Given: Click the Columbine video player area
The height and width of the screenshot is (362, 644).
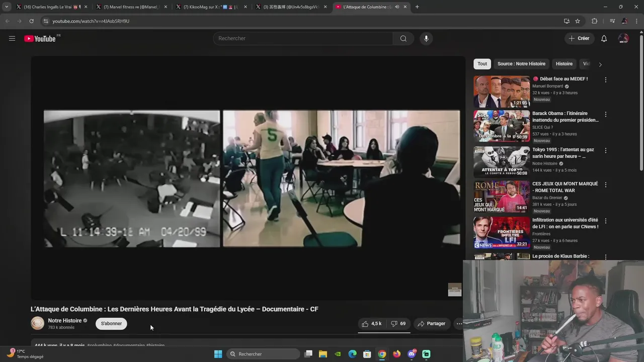Looking at the screenshot, I should point(248,178).
